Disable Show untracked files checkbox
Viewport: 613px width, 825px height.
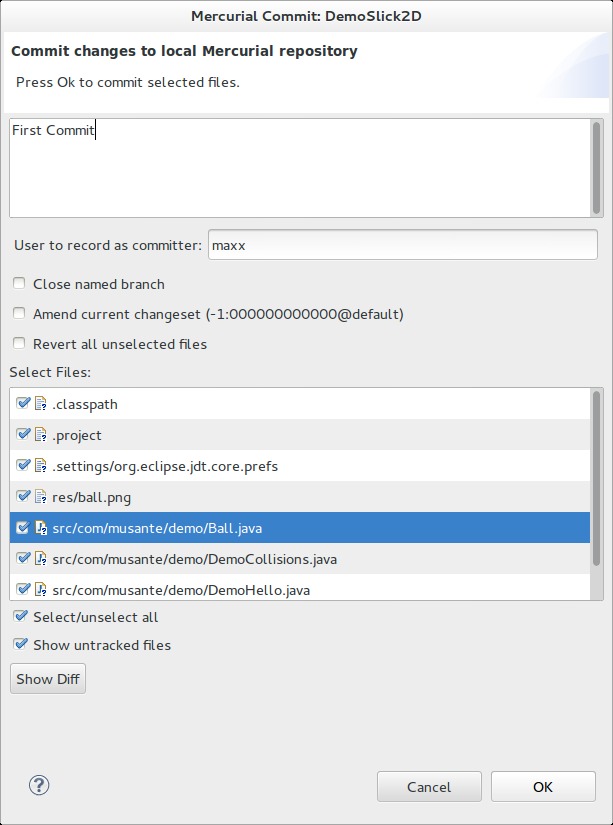pos(19,645)
